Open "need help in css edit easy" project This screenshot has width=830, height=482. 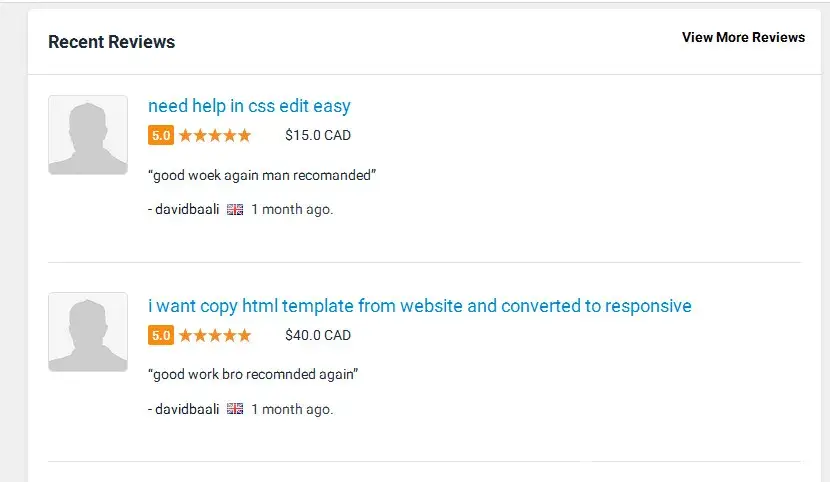point(249,106)
